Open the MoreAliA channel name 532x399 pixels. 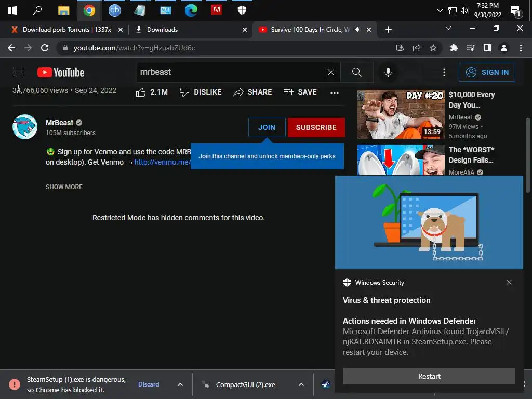461,172
